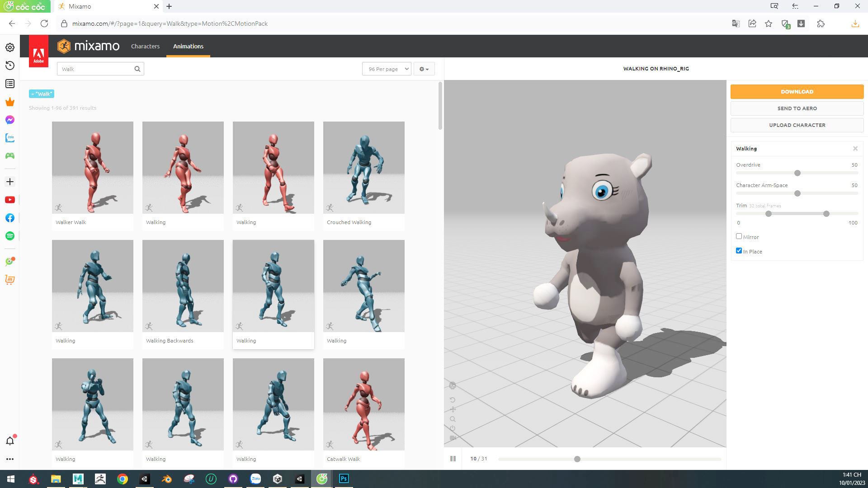The height and width of the screenshot is (488, 868).
Task: Close the Walking settings panel
Action: [855, 149]
